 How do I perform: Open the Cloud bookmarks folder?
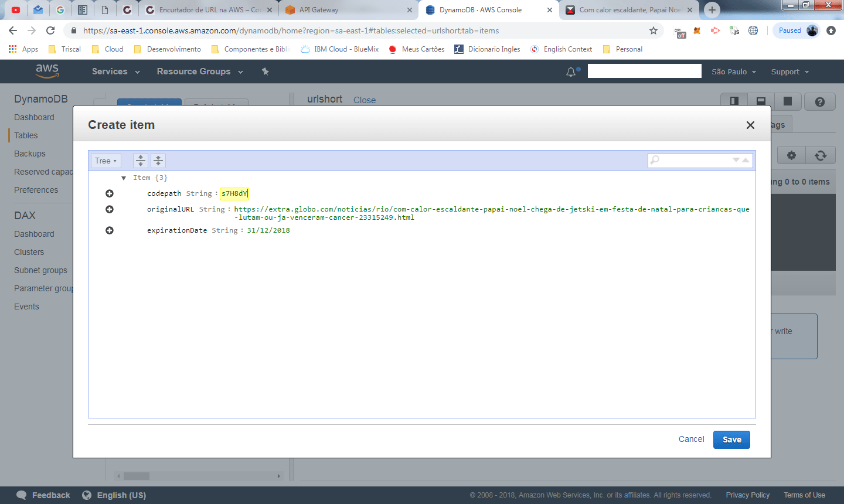tap(108, 49)
